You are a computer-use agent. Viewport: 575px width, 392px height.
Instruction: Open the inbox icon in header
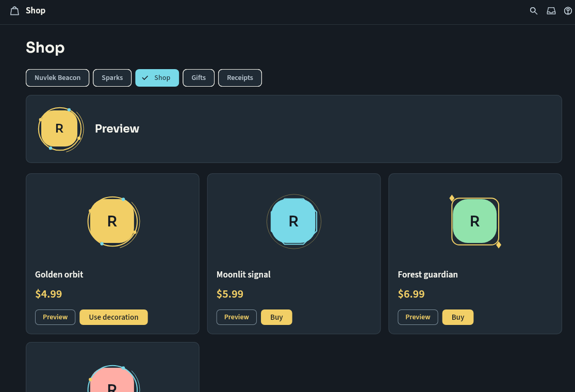[551, 11]
